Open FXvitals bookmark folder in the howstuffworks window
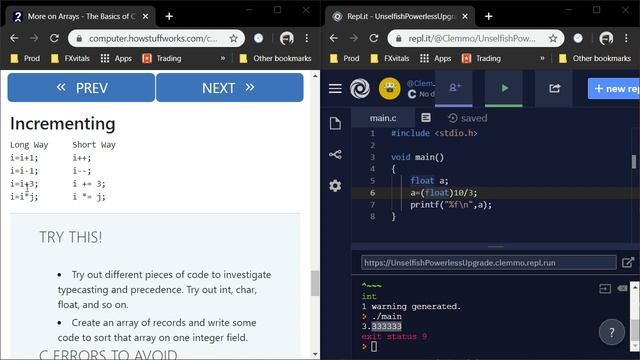Image resolution: width=640 pixels, height=360 pixels. pos(70,58)
